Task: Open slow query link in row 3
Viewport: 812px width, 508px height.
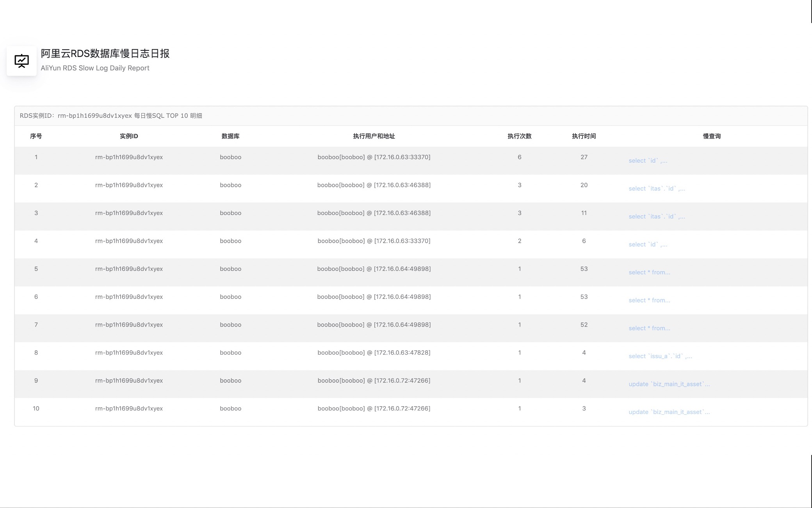Action: point(657,217)
